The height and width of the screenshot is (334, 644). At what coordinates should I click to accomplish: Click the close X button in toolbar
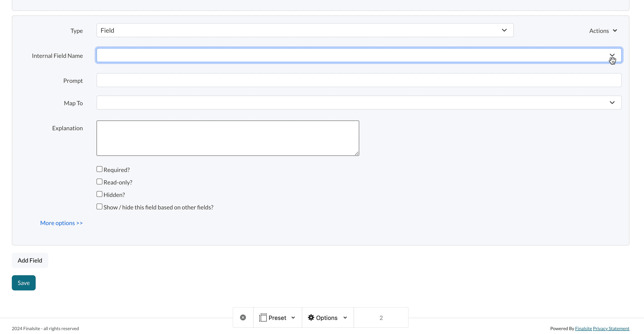pyautogui.click(x=243, y=317)
